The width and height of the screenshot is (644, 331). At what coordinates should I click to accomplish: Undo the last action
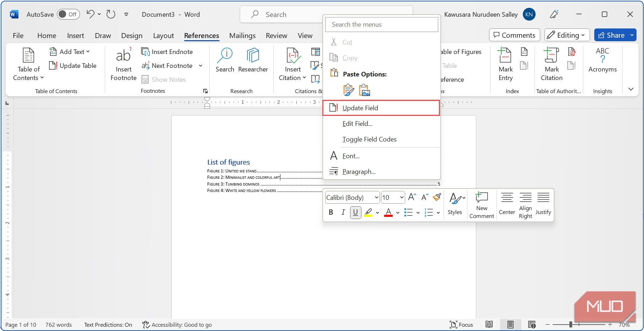point(91,14)
